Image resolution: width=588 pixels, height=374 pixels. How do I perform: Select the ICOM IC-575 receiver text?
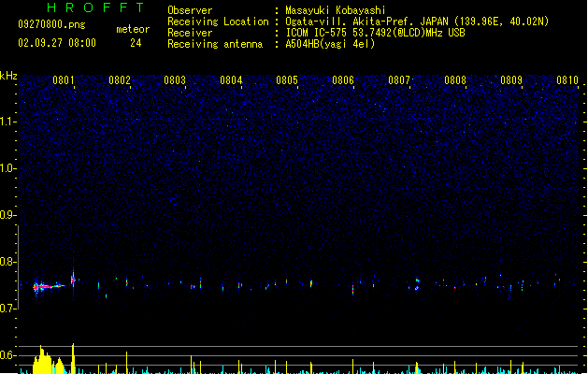click(375, 33)
